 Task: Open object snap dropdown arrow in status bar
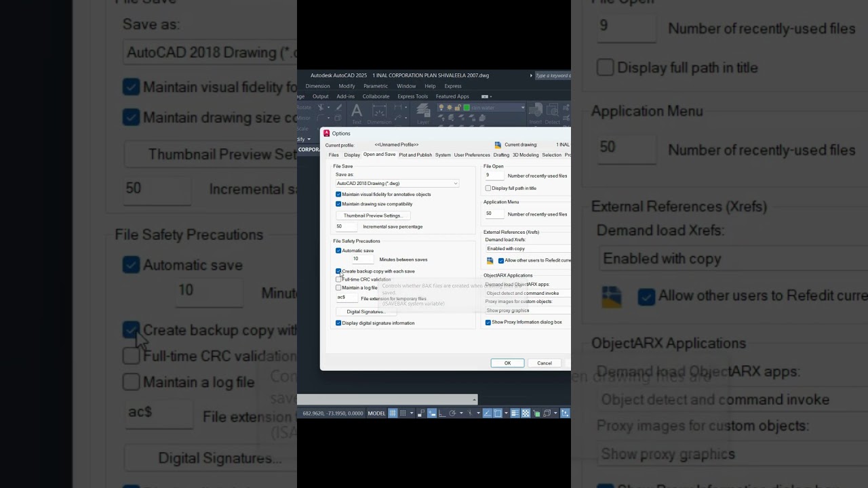tap(506, 413)
